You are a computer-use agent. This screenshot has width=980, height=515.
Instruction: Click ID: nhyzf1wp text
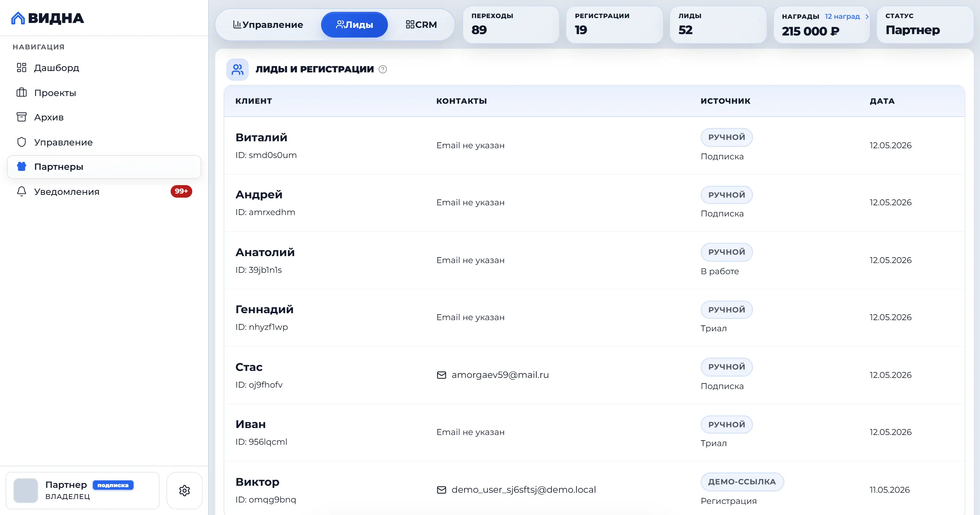pyautogui.click(x=262, y=327)
